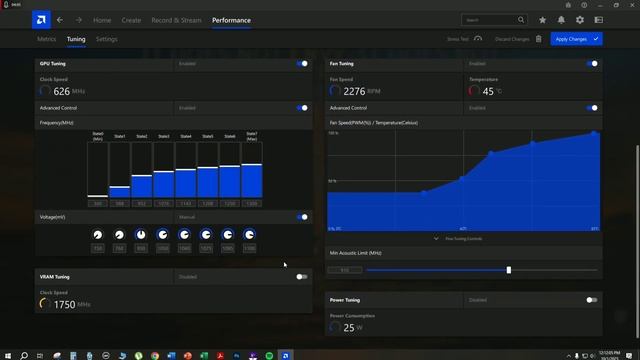Select the Performance tab
Viewport: 640px width, 360px height.
[231, 20]
